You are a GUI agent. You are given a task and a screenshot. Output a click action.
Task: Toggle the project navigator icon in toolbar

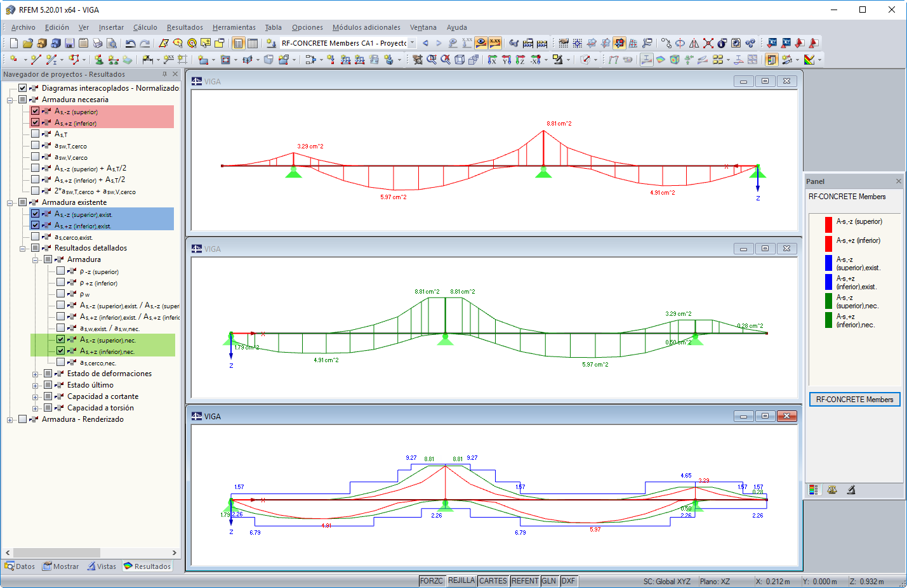pos(238,43)
